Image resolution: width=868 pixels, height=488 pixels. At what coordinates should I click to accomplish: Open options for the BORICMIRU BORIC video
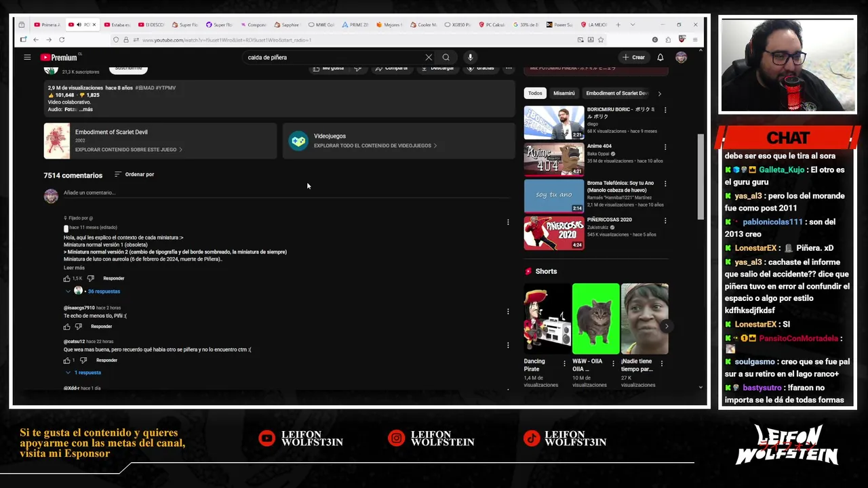point(665,110)
